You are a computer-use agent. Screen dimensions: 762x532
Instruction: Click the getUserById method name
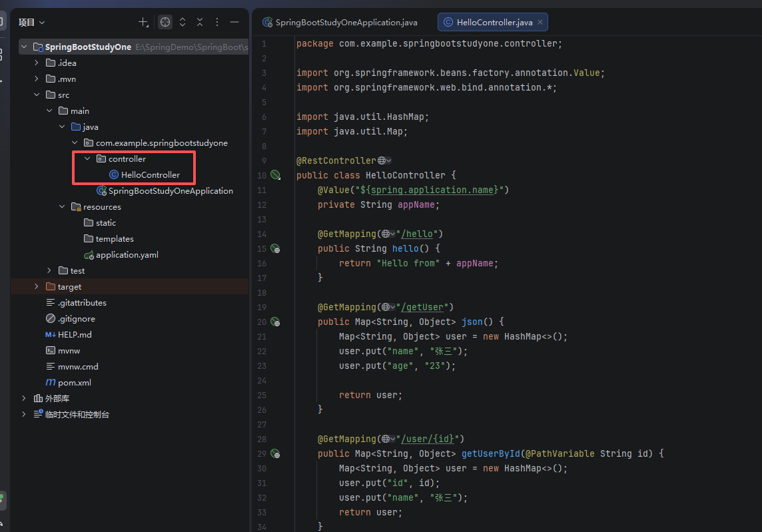click(x=491, y=454)
